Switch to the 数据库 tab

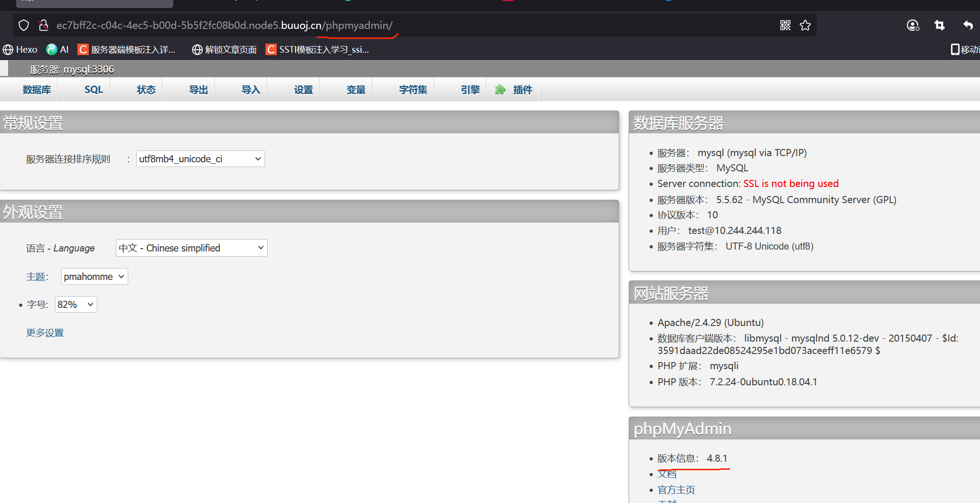37,90
